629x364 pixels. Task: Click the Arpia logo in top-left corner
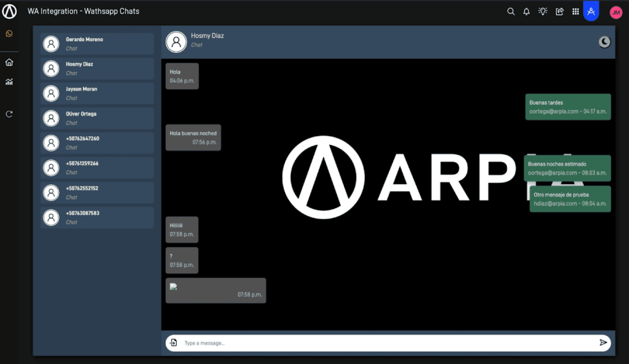coord(9,11)
